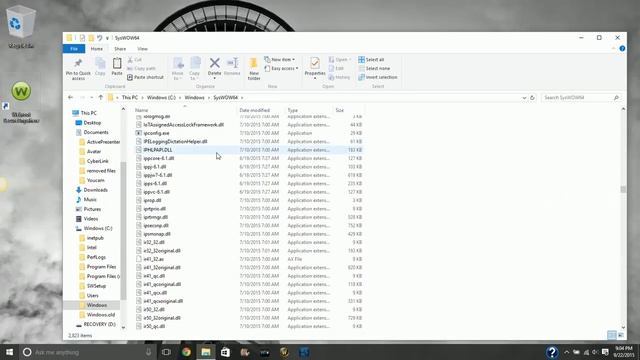Open the recent locations dropdown arrow
This screenshot has width=640, height=360.
(x=91, y=98)
